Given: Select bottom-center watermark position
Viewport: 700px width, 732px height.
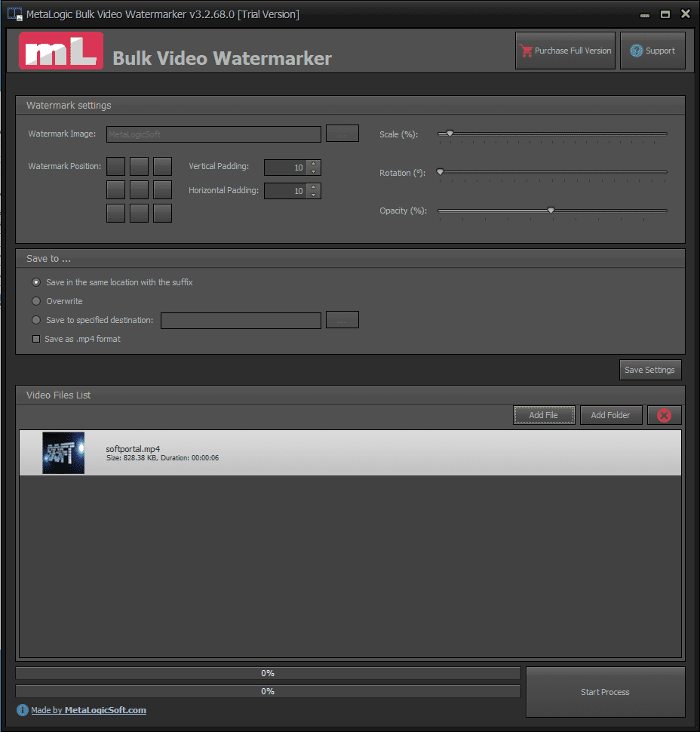Looking at the screenshot, I should click(x=139, y=213).
